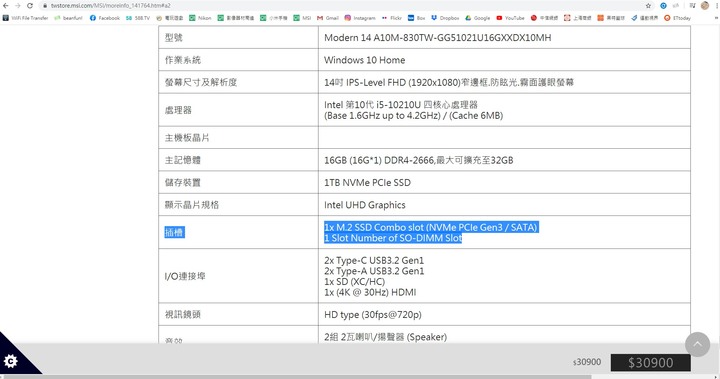The width and height of the screenshot is (720, 379).
Task: Open the YouTube bookmark
Action: coord(510,18)
